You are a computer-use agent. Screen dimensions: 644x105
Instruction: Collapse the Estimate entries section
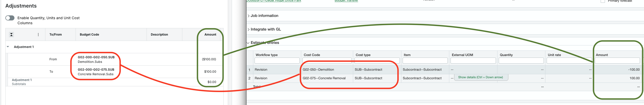[263, 43]
